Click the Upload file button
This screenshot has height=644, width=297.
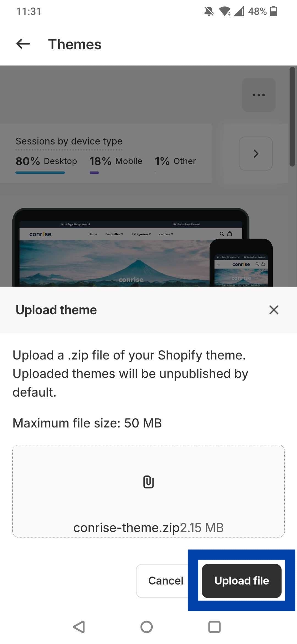(241, 581)
